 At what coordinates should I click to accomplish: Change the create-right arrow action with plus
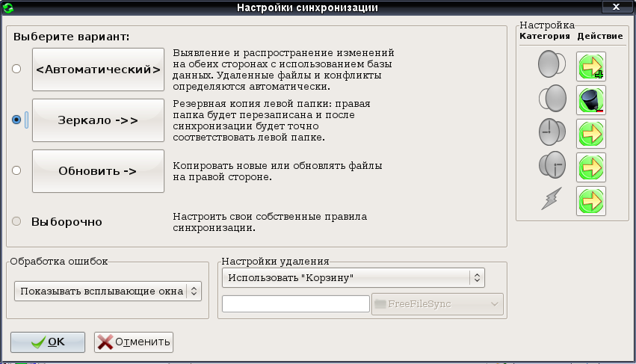tap(591, 67)
